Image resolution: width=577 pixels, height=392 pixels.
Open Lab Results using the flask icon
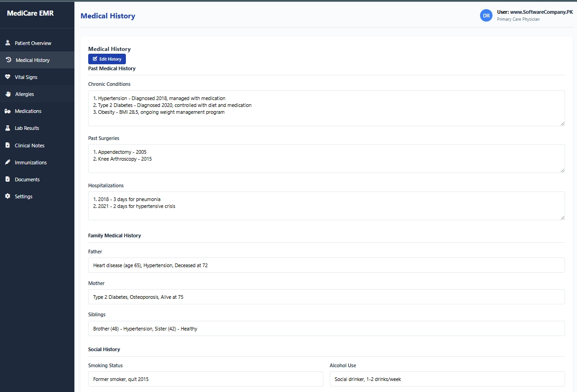coord(8,128)
